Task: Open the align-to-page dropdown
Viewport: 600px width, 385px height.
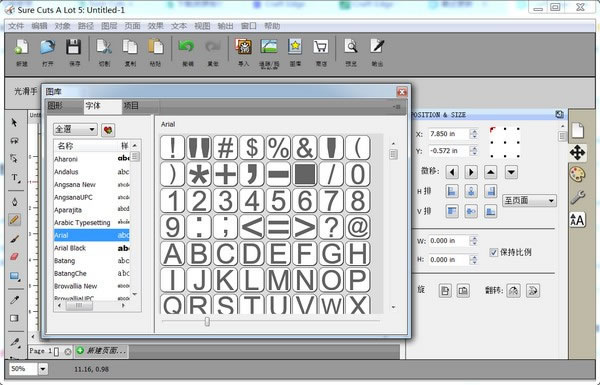Action: 529,200
